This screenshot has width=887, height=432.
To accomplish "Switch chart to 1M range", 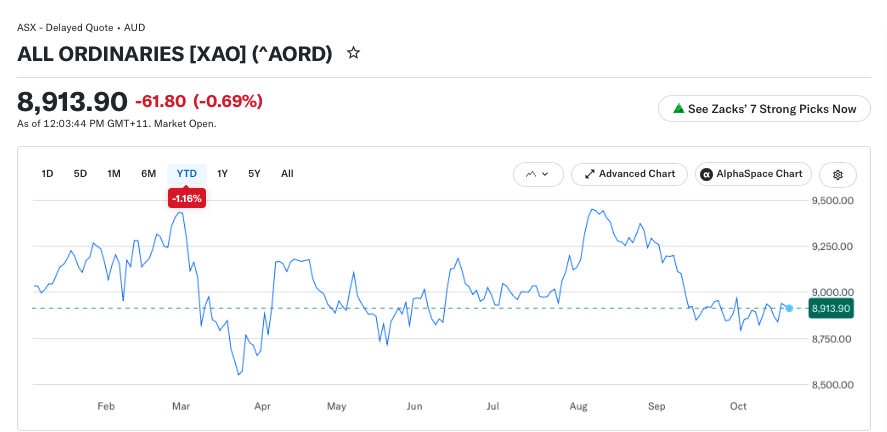I will (114, 174).
